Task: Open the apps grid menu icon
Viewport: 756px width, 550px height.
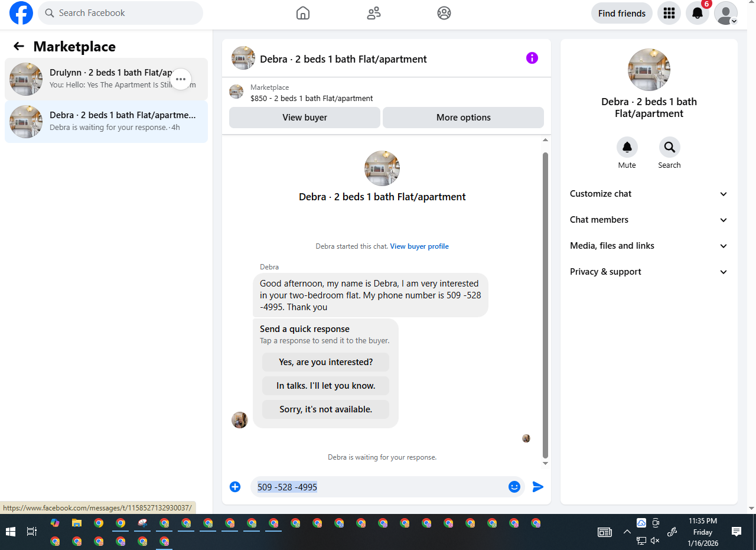Action: click(669, 13)
